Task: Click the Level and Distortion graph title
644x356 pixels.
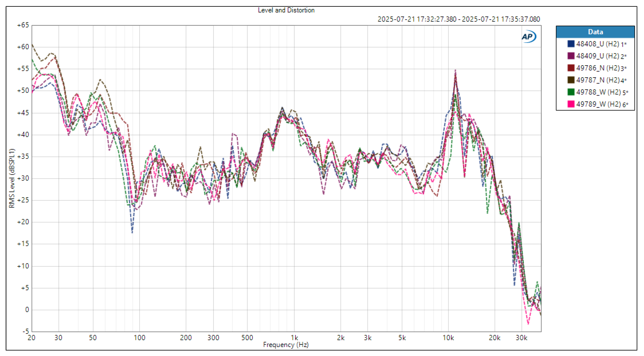Action: click(286, 10)
